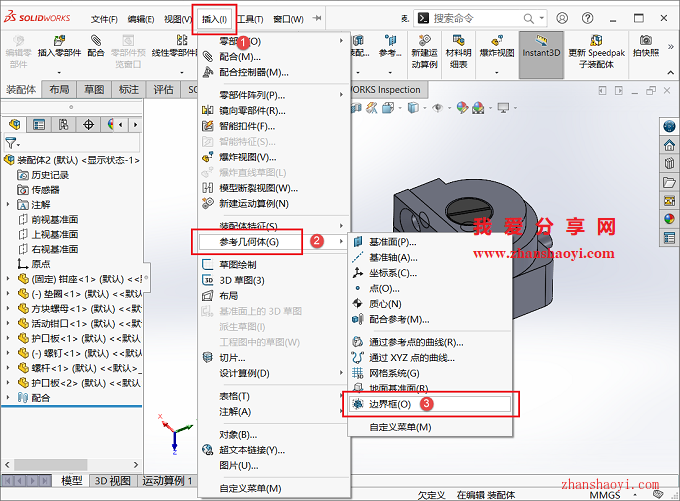The height and width of the screenshot is (501, 680).
Task: Open the 参考几何体 submenu entry
Action: click(249, 241)
